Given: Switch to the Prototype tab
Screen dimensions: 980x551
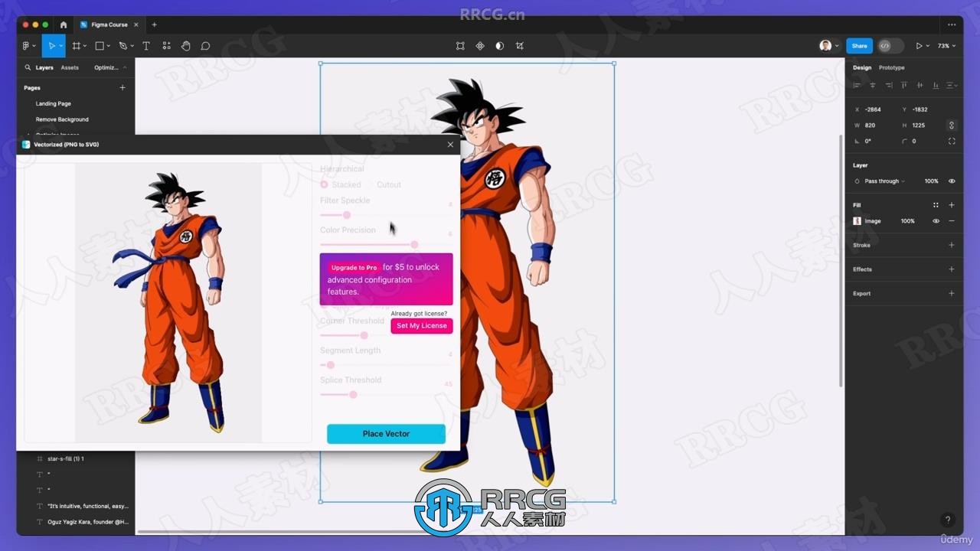Looking at the screenshot, I should (891, 67).
